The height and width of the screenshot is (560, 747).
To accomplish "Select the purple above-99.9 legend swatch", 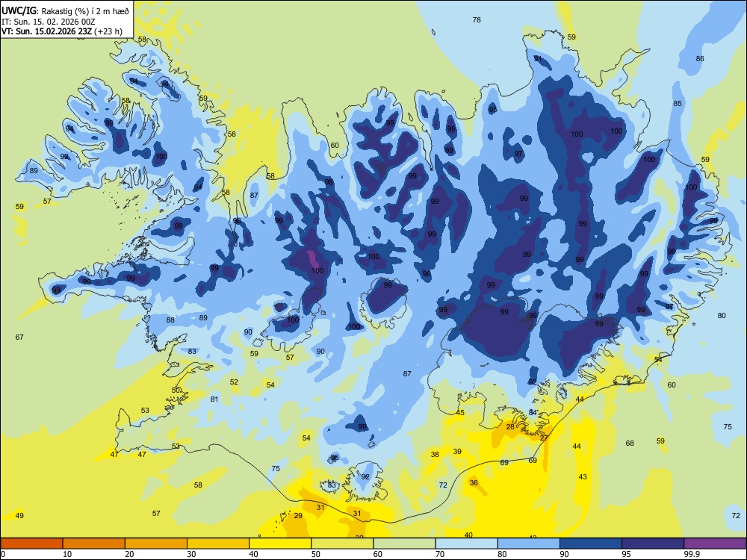I will coord(715,544).
